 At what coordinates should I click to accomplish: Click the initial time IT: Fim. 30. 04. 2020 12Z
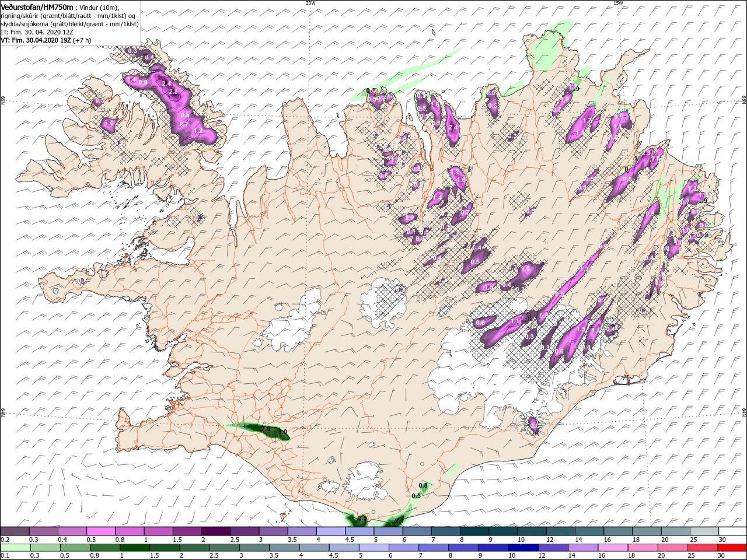pyautogui.click(x=36, y=33)
